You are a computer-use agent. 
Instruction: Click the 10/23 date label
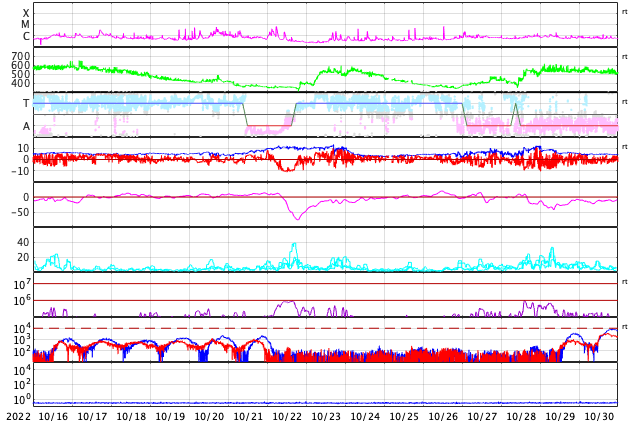(x=326, y=416)
